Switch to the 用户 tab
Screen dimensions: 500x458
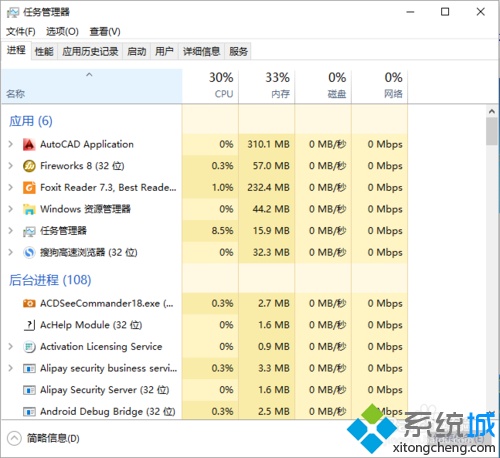164,51
